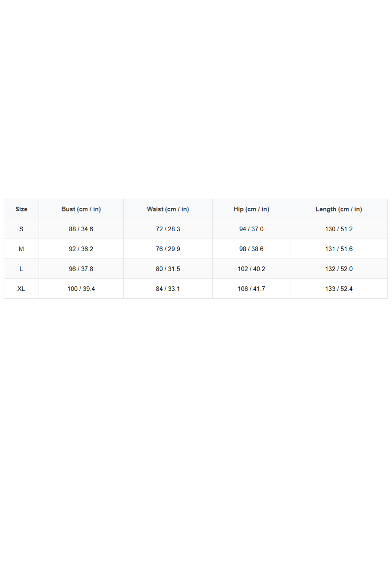Click length value 133 / 52.4
392x588 pixels.
339,289
